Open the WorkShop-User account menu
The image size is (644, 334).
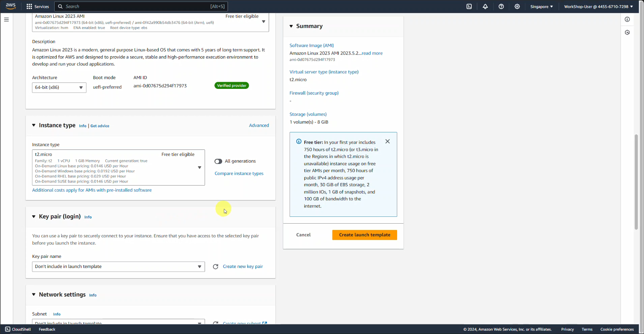tap(598, 6)
